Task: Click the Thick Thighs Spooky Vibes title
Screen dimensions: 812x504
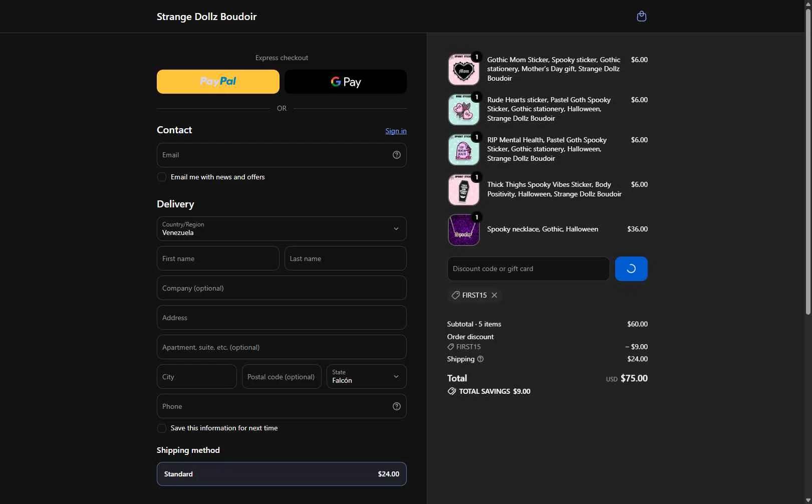Action: (x=555, y=189)
